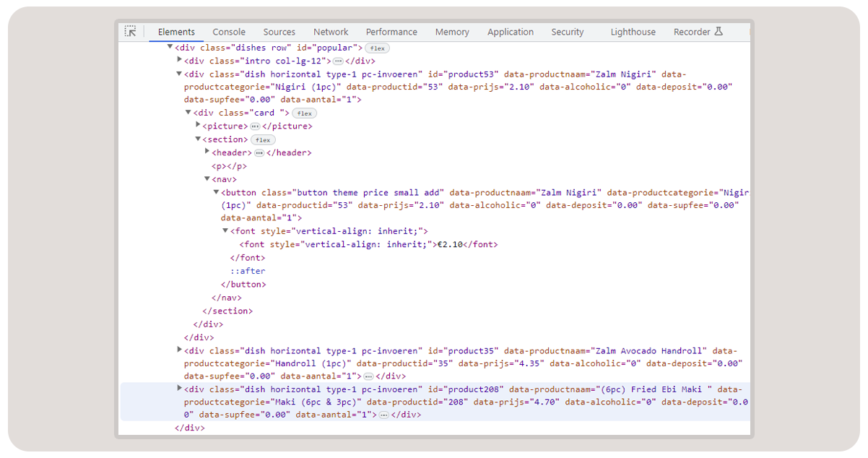Expand the product35 Zalm Avocado Handroll node

[x=180, y=350]
